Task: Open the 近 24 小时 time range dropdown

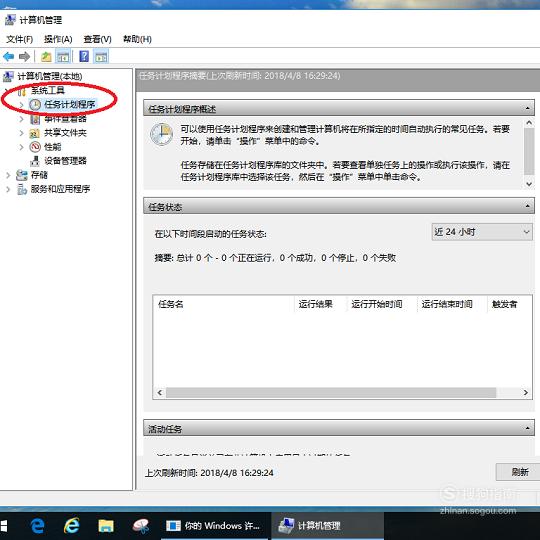Action: 482,232
